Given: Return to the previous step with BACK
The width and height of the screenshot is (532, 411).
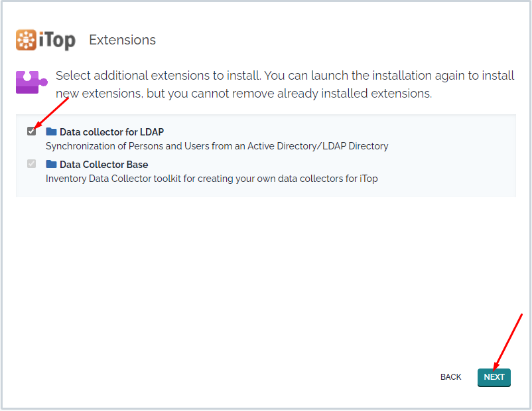Looking at the screenshot, I should click(450, 377).
